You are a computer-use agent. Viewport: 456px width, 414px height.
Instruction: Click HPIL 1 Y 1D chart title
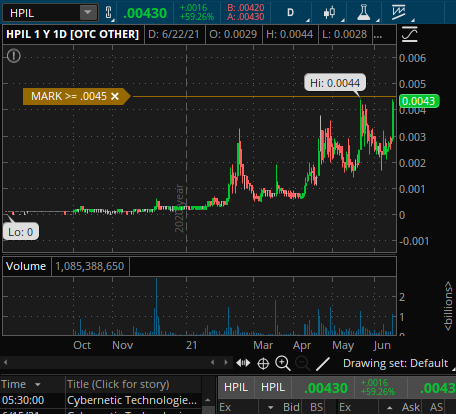coord(73,34)
